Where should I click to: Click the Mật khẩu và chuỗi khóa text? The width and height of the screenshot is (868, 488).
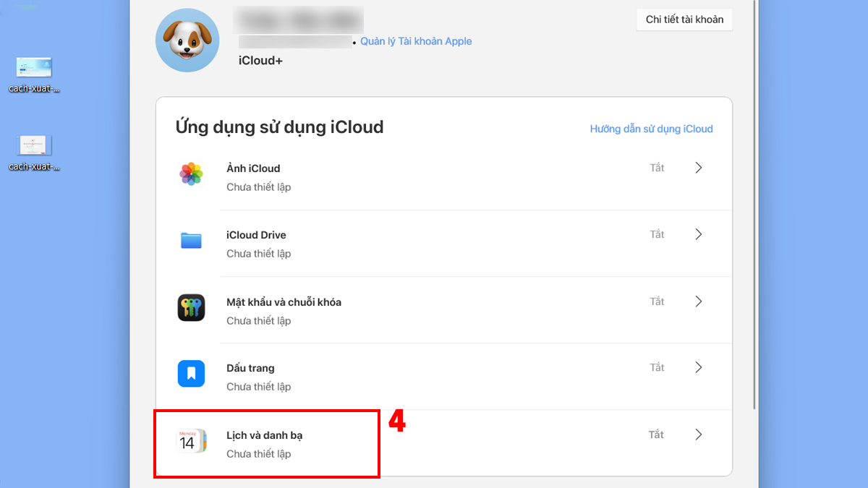coord(284,302)
